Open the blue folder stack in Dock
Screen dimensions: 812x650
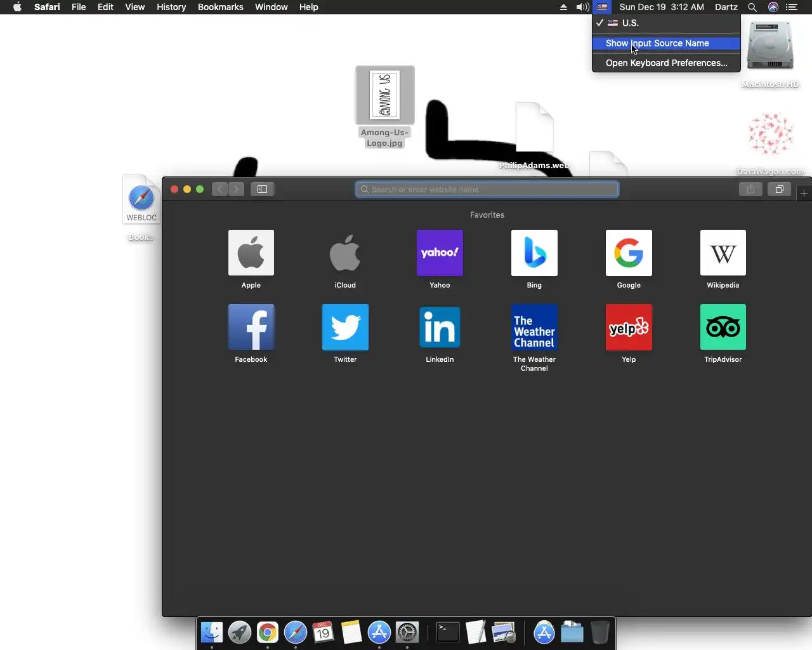(x=572, y=632)
